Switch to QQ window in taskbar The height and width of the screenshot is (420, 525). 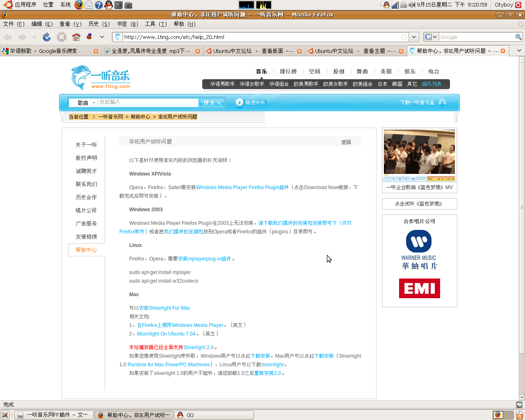[214, 415]
